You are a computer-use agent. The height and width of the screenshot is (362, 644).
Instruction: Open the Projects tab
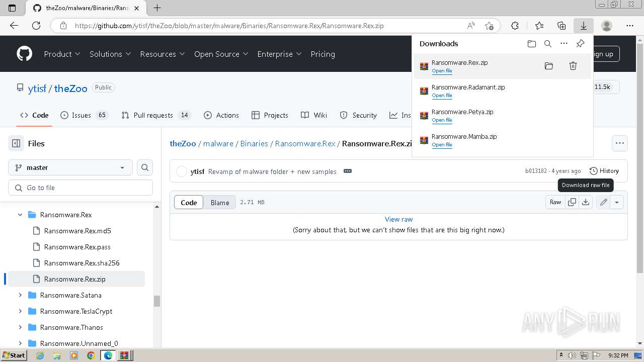tap(270, 115)
